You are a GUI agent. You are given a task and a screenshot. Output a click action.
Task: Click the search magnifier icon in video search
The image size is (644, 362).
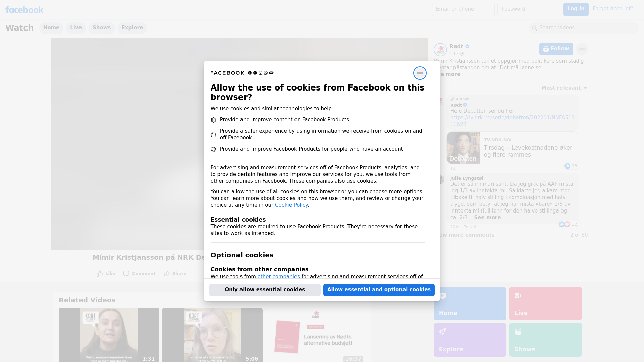point(534,28)
